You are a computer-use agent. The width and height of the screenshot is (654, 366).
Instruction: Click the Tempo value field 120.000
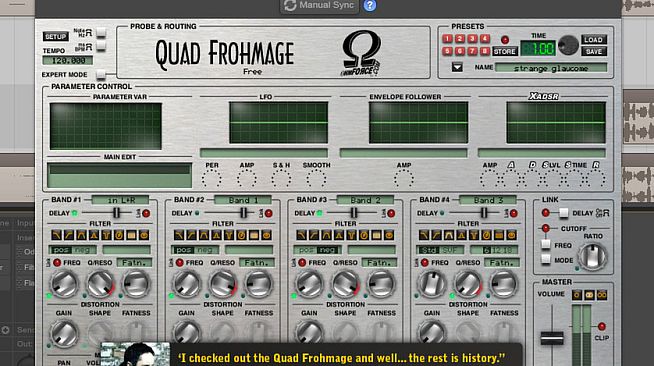[68, 61]
